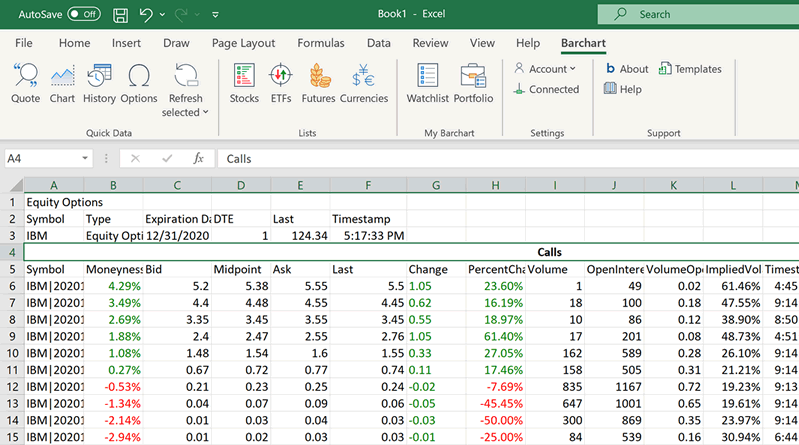Expand the Refresh selected dropdown arrow
This screenshot has height=445, width=799.
pyautogui.click(x=205, y=112)
